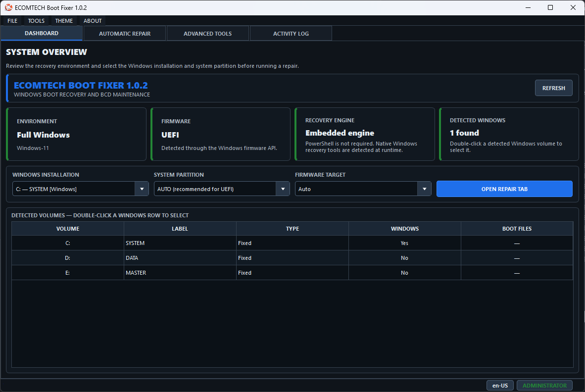The image size is (585, 392).
Task: Click the MASTER label cell
Action: [x=180, y=273]
